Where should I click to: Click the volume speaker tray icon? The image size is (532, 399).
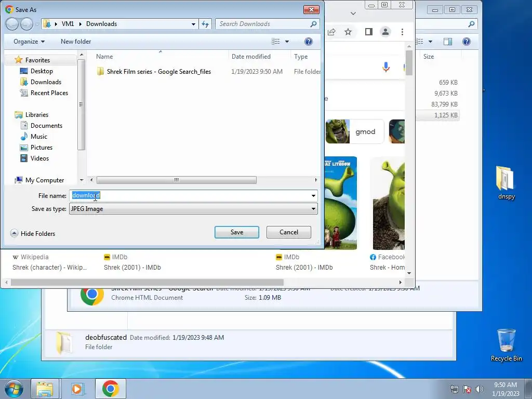pos(479,389)
